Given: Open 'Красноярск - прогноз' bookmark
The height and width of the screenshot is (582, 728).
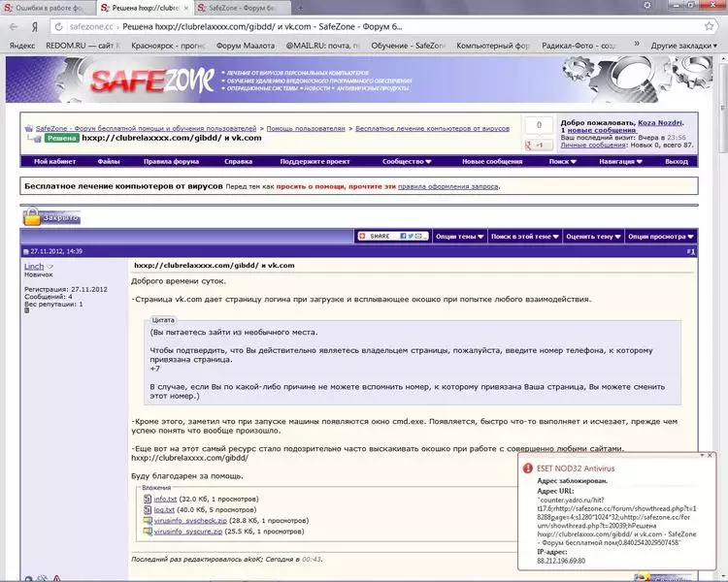Looking at the screenshot, I should [x=168, y=46].
